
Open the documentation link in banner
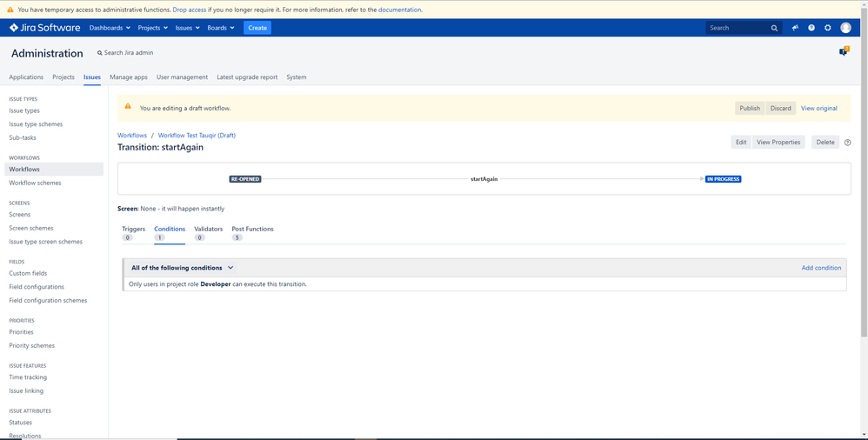(399, 10)
